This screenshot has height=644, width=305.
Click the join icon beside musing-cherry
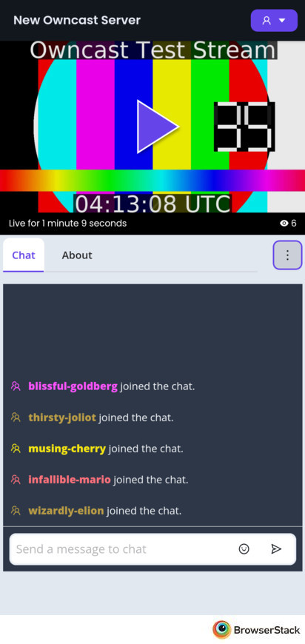[x=16, y=449]
